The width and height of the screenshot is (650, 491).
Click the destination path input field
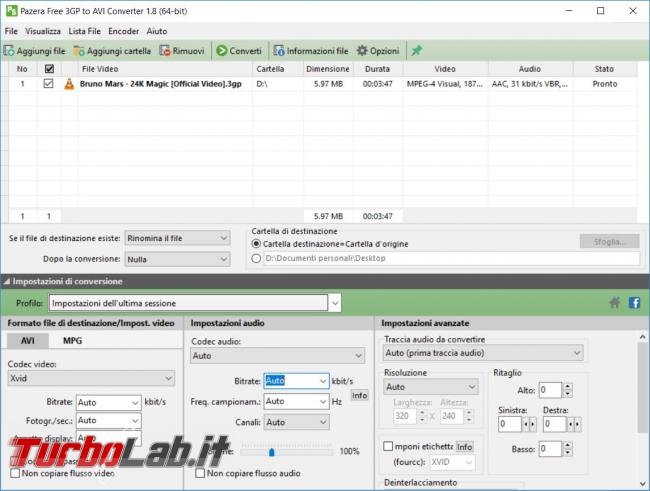452,258
